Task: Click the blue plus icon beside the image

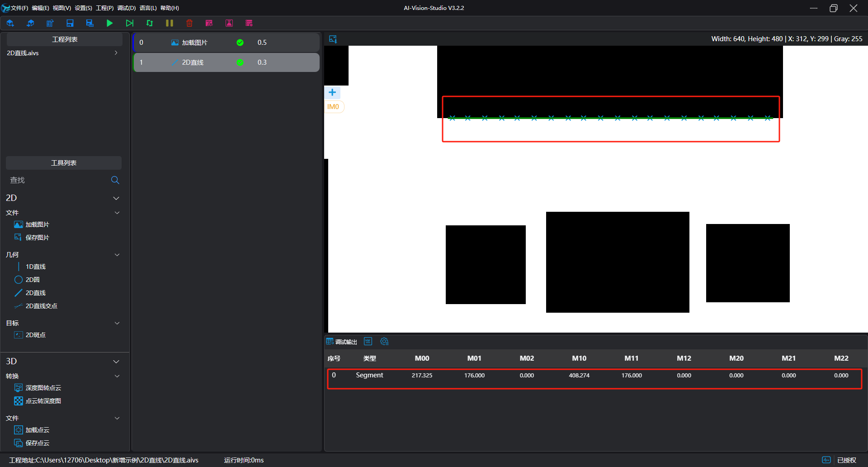Action: tap(332, 92)
